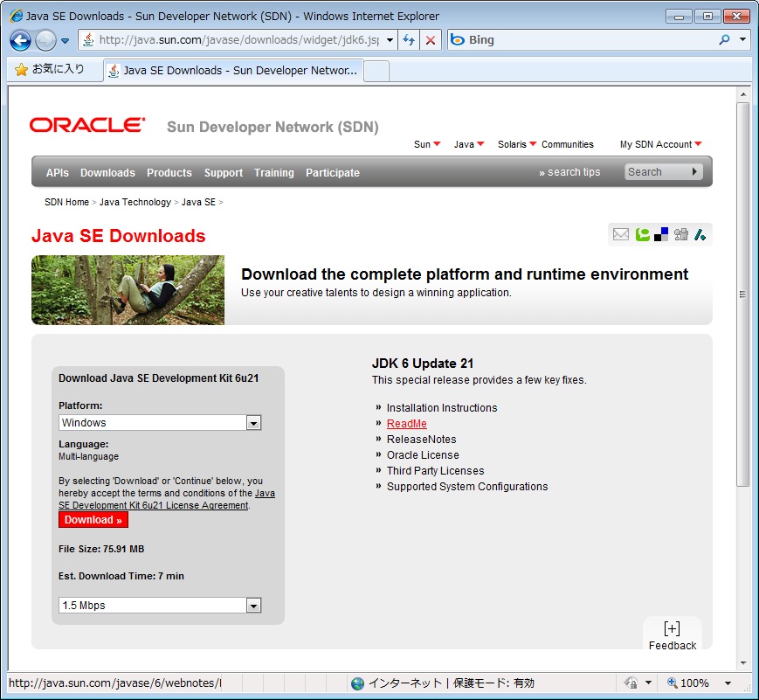Open APIs in gray navigation bar
The width and height of the screenshot is (759, 700).
pyautogui.click(x=57, y=173)
